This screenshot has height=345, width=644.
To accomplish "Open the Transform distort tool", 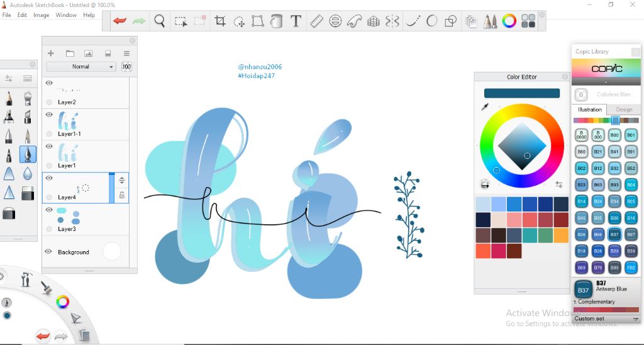I will tap(257, 21).
